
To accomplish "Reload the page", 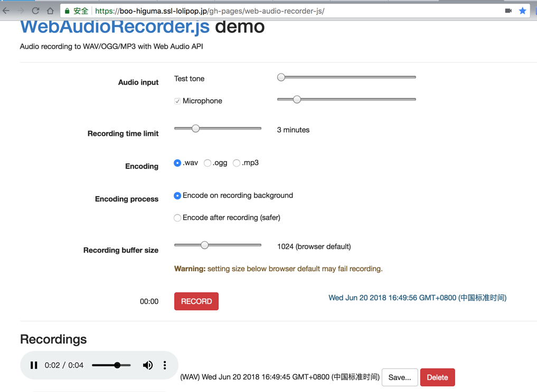I will [35, 10].
